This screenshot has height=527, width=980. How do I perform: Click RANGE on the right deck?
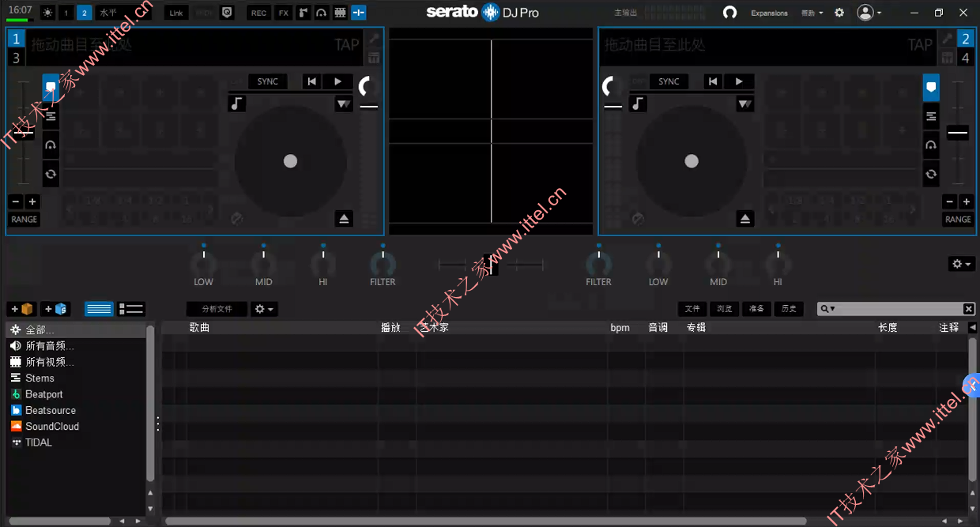point(958,219)
